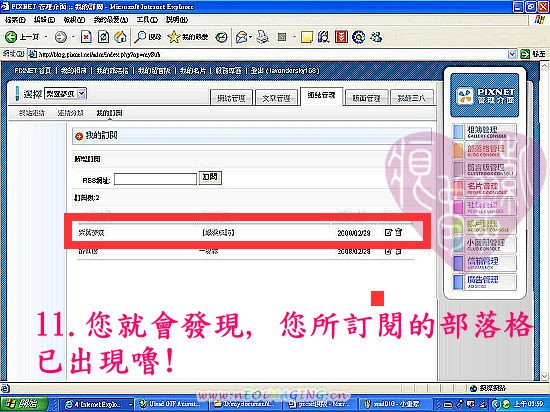Open the Back button history dropdown arrow
This screenshot has height=412, width=550.
point(46,37)
